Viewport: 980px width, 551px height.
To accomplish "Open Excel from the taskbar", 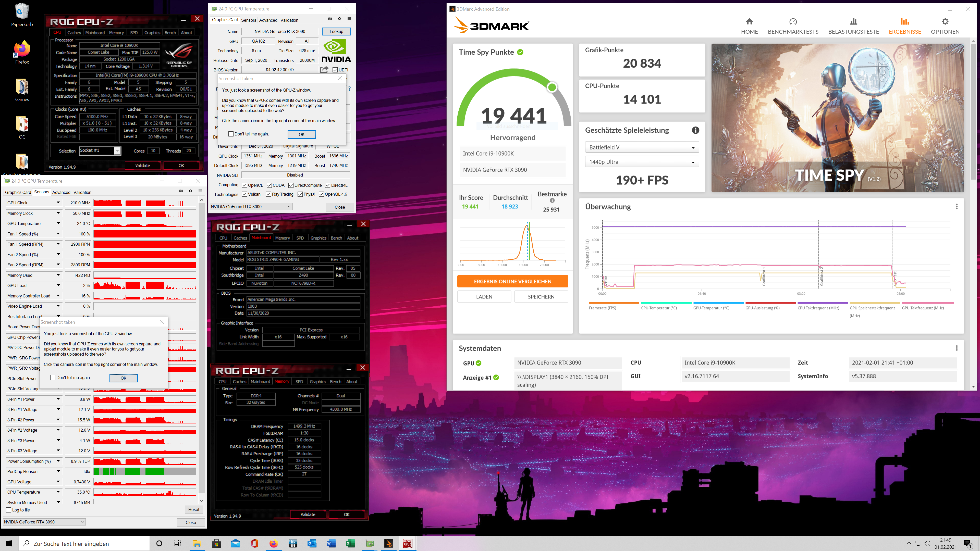I will (350, 543).
